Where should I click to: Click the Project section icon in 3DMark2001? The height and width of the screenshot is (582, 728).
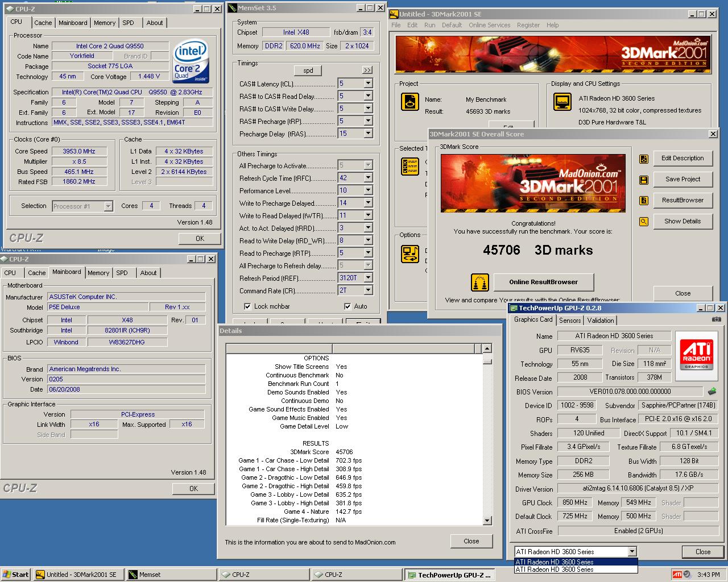click(x=410, y=102)
